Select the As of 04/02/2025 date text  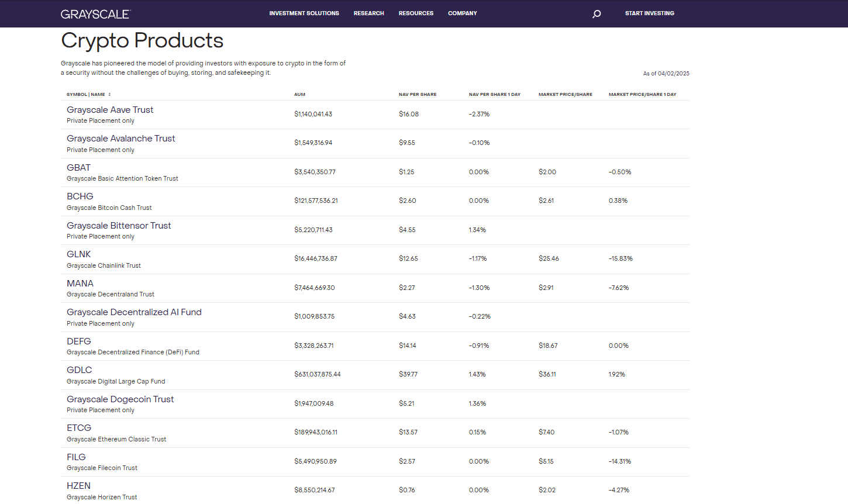(x=666, y=74)
